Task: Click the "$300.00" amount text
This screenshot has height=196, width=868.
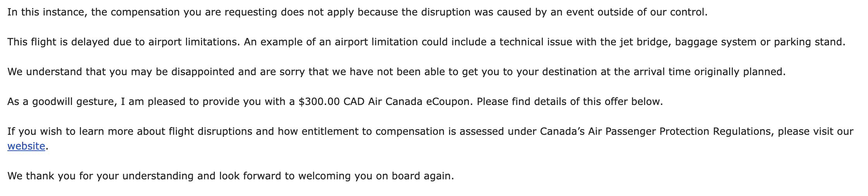Action: 319,102
